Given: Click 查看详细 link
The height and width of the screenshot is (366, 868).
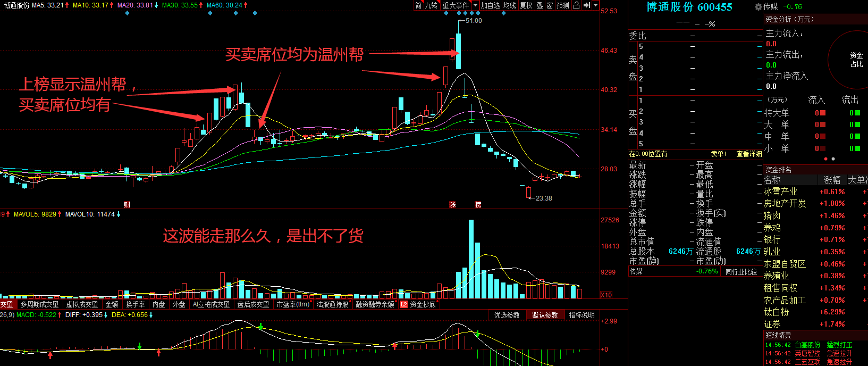Looking at the screenshot, I should coord(749,154).
